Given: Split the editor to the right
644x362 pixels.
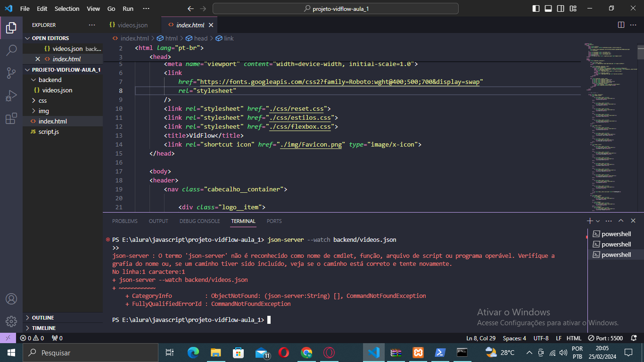Looking at the screenshot, I should click(621, 25).
